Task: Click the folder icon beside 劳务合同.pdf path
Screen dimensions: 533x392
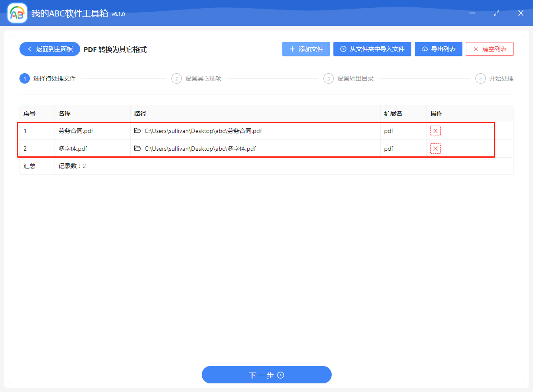Action: click(137, 130)
